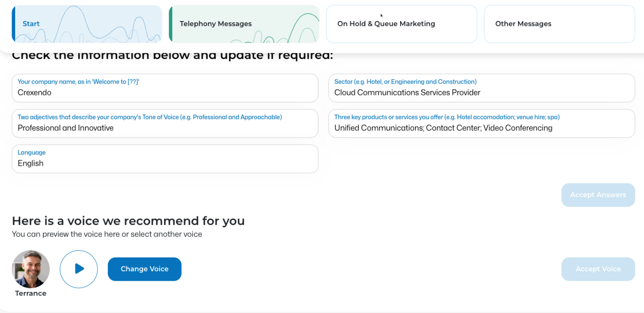Click the 'Here is a voice we recommend' heading
Image resolution: width=644 pixels, height=313 pixels.
[128, 221]
